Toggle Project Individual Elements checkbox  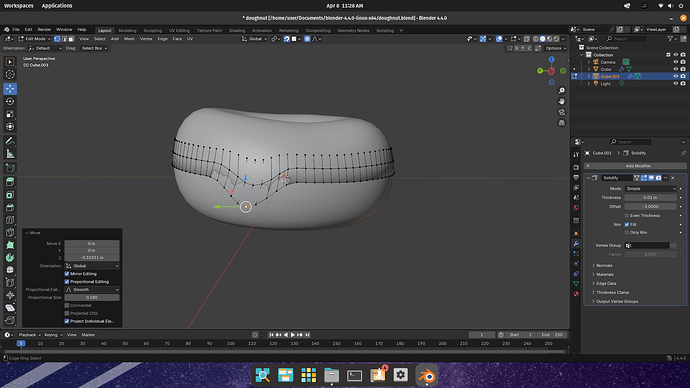(67, 321)
